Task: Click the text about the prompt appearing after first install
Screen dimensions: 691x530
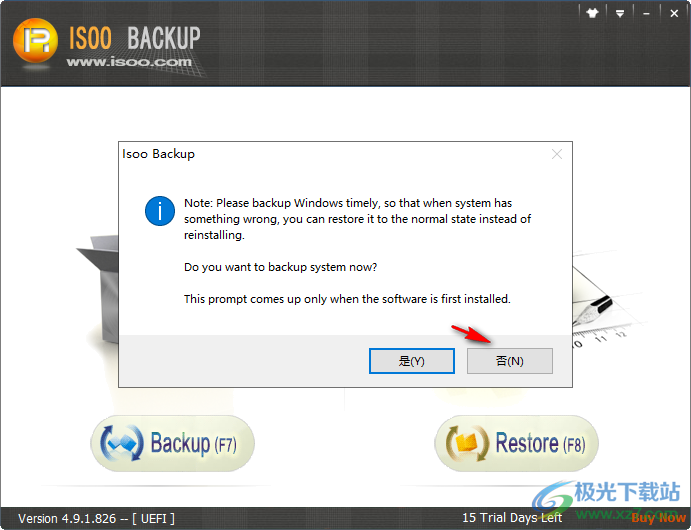Action: point(347,299)
